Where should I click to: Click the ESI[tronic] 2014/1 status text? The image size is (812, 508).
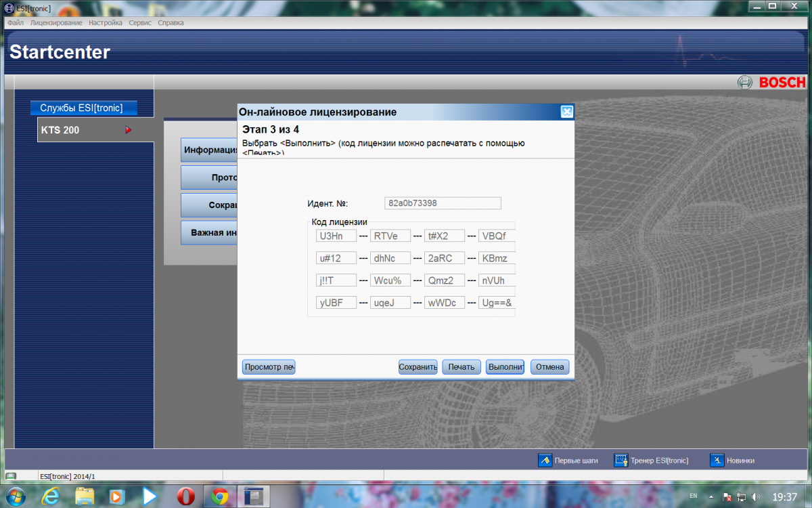pyautogui.click(x=68, y=477)
